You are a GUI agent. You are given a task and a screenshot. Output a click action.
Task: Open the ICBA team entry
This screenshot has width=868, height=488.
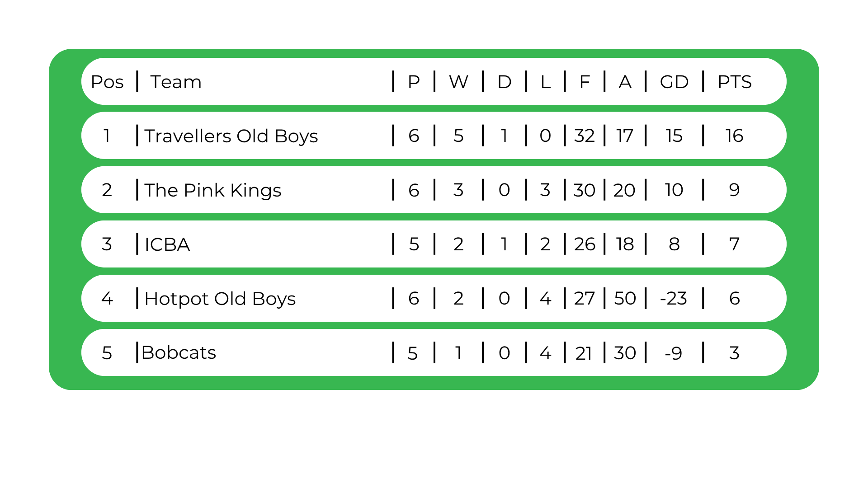tap(167, 244)
